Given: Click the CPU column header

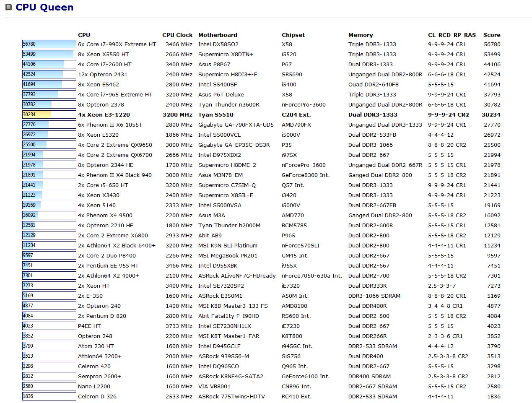Looking at the screenshot, I should (x=84, y=35).
